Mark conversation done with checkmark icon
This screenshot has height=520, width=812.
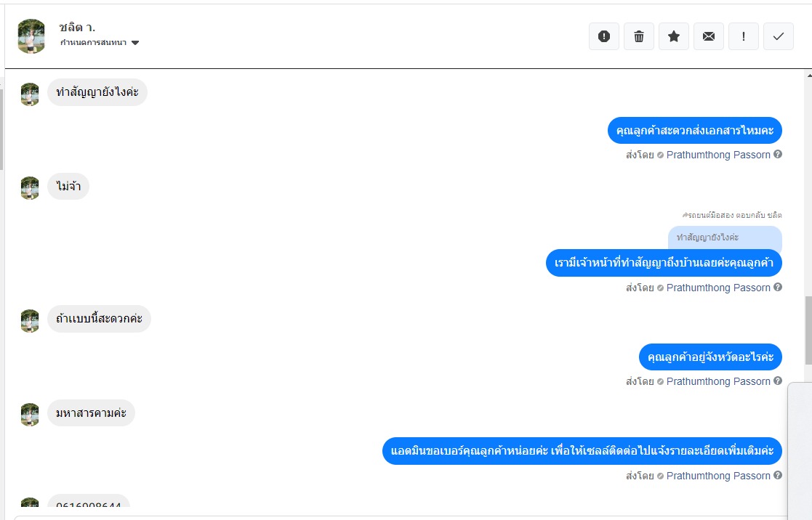tap(779, 36)
